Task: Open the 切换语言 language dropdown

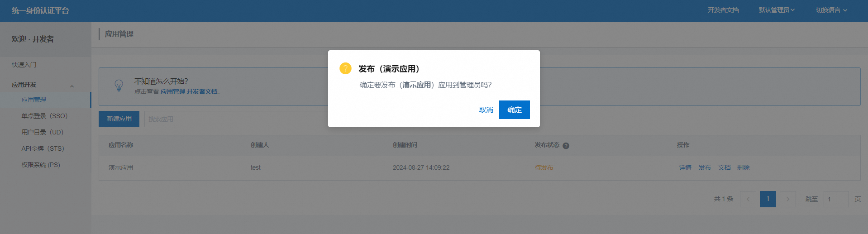Action: point(831,10)
